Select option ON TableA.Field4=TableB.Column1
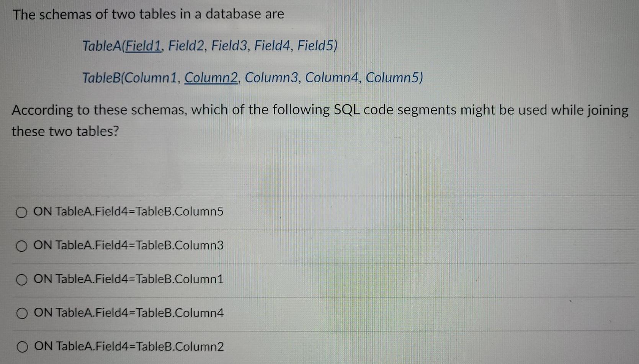639x364 pixels. click(128, 279)
